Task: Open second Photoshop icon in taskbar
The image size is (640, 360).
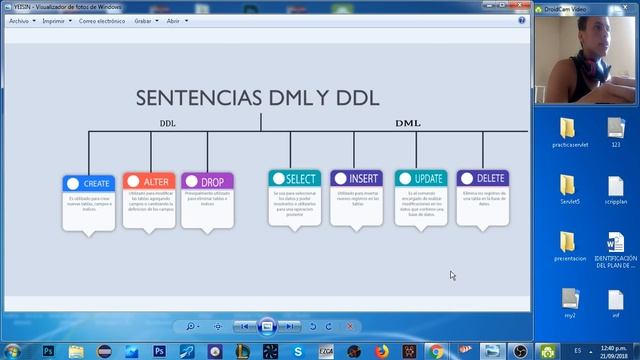Action: [x=159, y=351]
